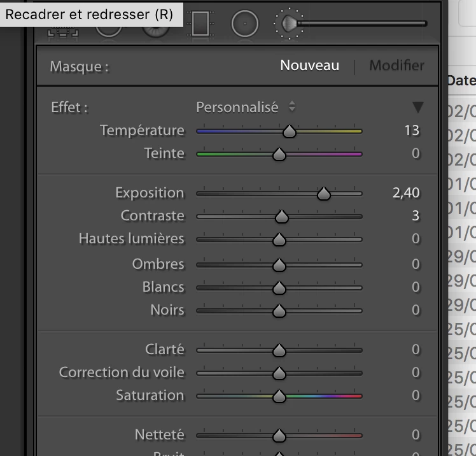Screen dimensions: 476x456
Task: Click the Température value 13
Action: 412,131
